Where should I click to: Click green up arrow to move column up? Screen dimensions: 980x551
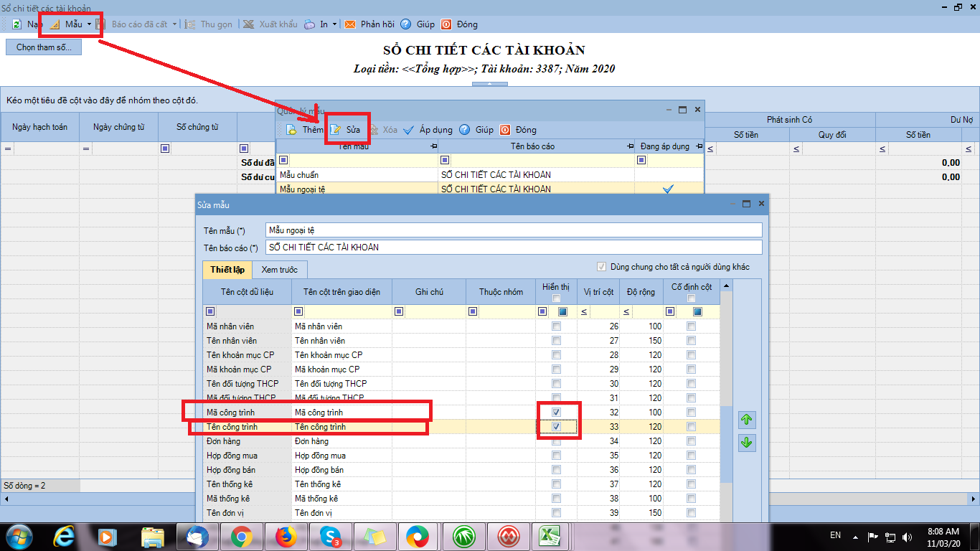pos(746,420)
